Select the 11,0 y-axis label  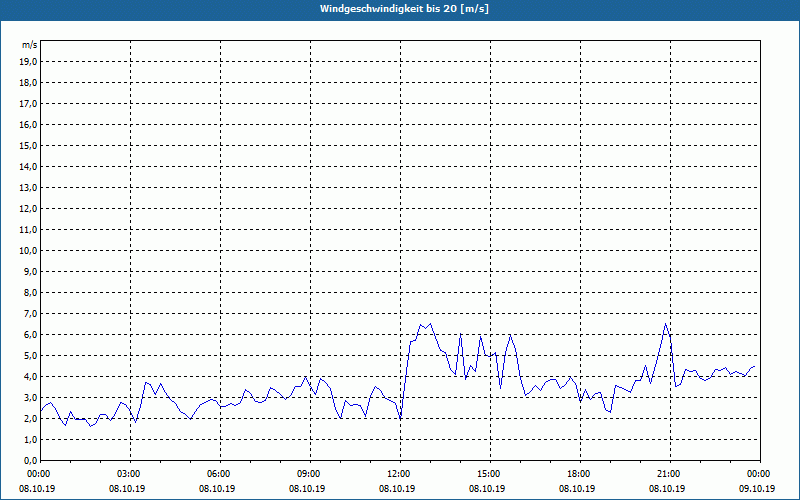[29, 230]
